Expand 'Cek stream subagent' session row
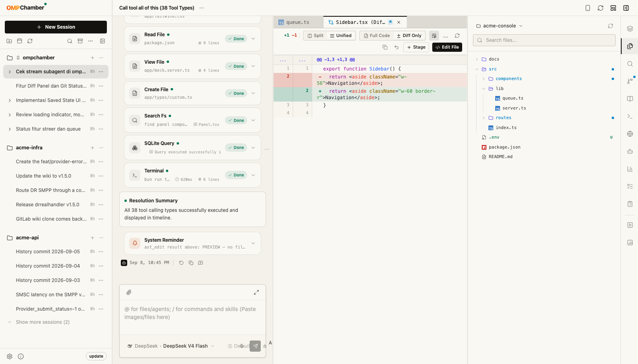This screenshot has width=638, height=364. pyautogui.click(x=10, y=72)
